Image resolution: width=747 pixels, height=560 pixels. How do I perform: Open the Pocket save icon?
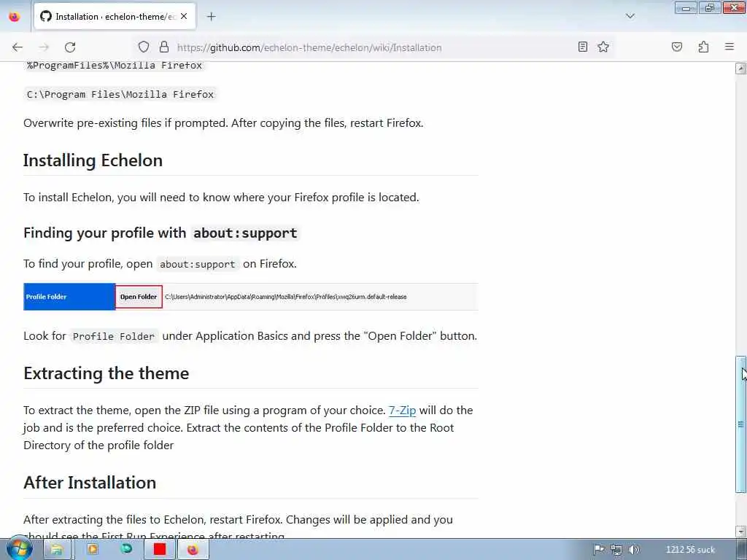pyautogui.click(x=676, y=47)
